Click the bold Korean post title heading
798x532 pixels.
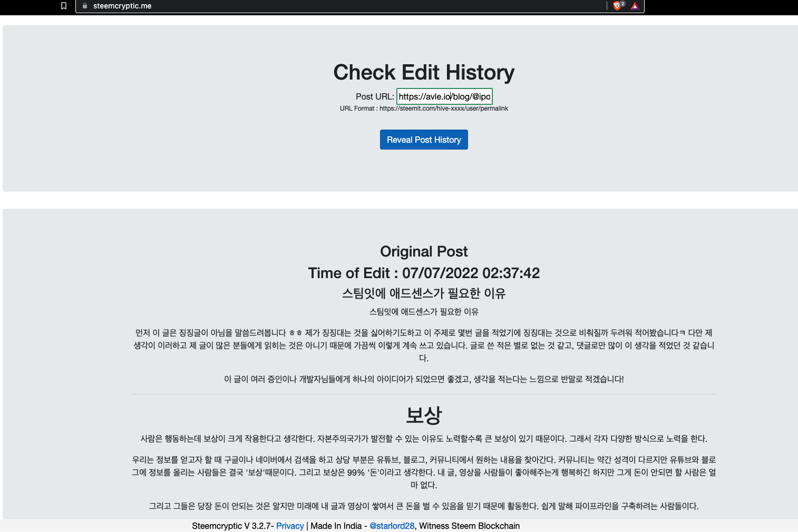click(x=424, y=293)
